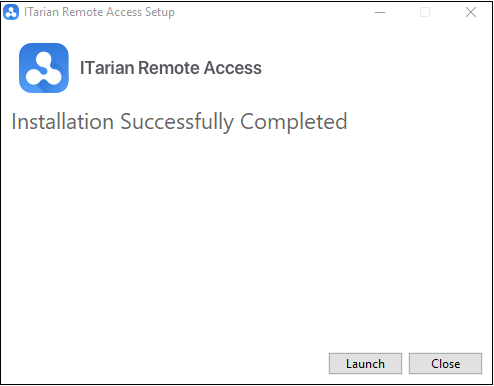Click the Launch button
The height and width of the screenshot is (386, 494).
pyautogui.click(x=365, y=363)
